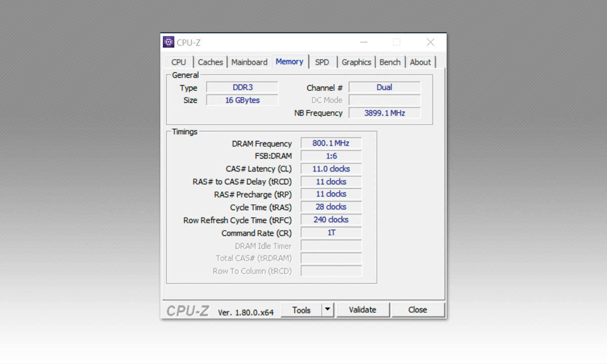This screenshot has width=607, height=364.
Task: Click the RAS# Precharge tRP value field
Action: [331, 194]
